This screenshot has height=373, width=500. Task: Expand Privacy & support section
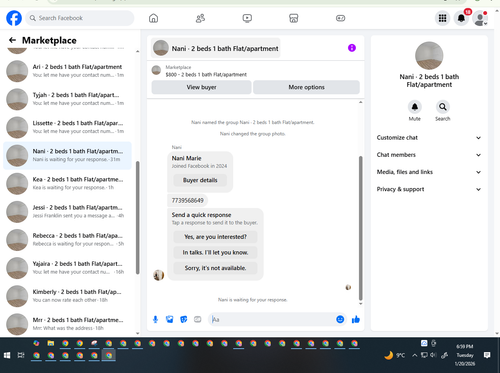pyautogui.click(x=429, y=189)
